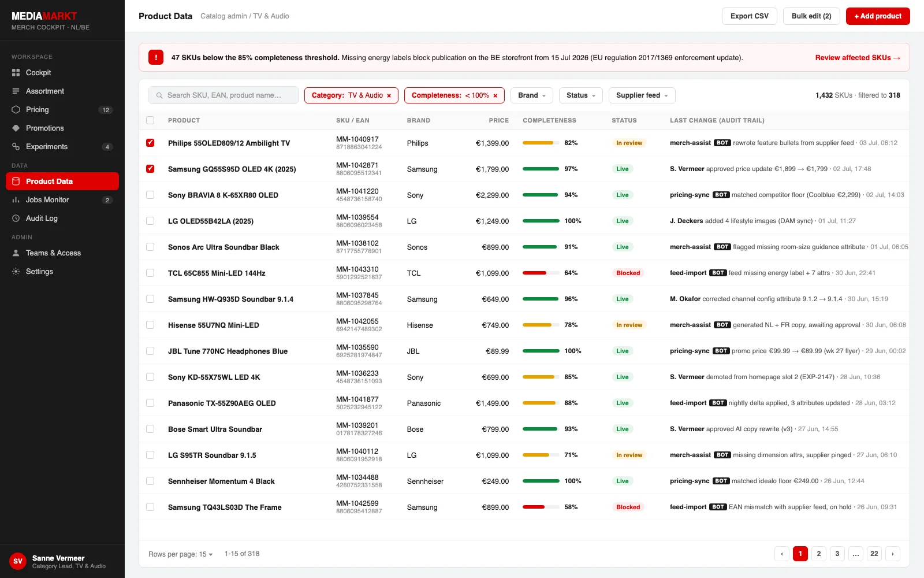Open the Audit Log page
Viewport: 924px width, 578px height.
point(62,218)
